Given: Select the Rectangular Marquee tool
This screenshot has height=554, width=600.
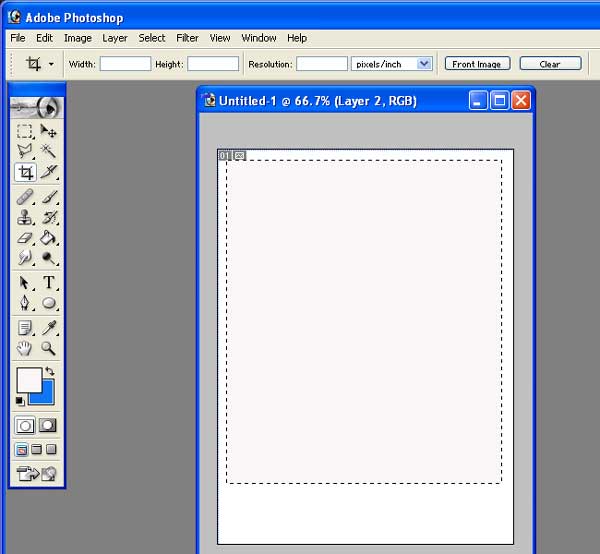Looking at the screenshot, I should click(x=25, y=131).
